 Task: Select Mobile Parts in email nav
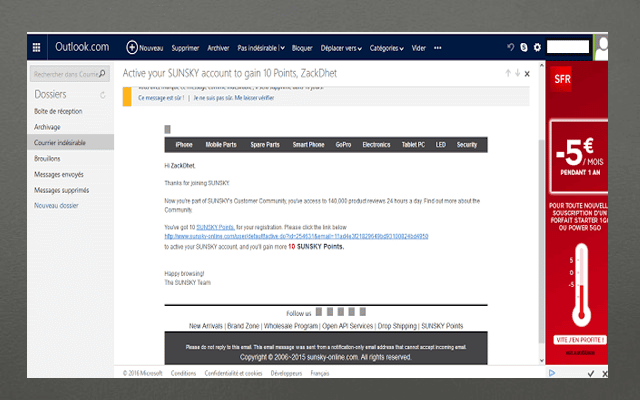pos(221,144)
